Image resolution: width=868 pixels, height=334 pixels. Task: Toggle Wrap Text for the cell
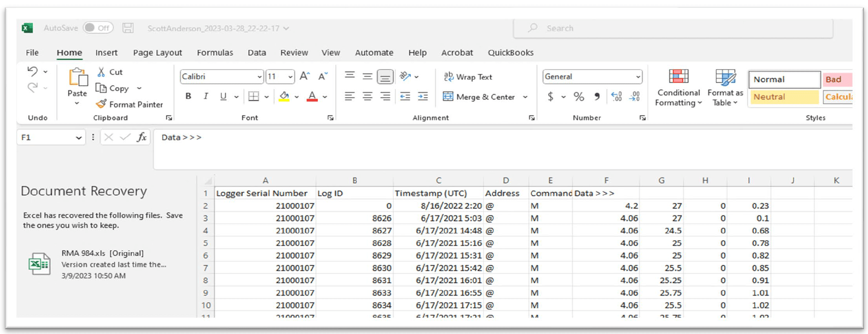click(467, 77)
